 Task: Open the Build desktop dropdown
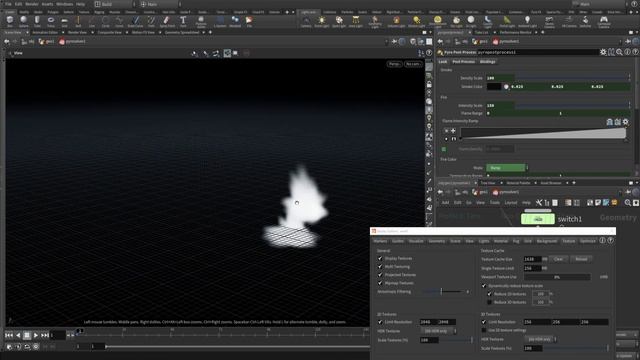click(115, 4)
